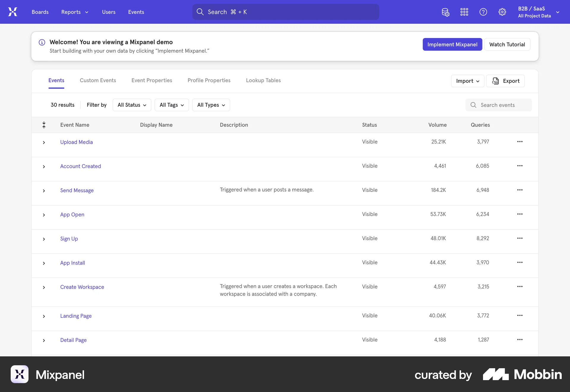
Task: Click the apps grid icon
Action: pyautogui.click(x=464, y=12)
